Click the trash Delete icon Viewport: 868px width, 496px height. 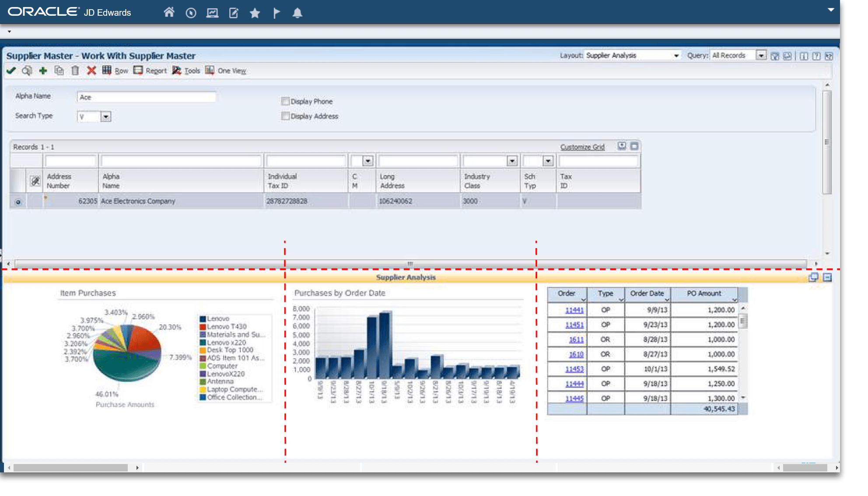point(75,70)
